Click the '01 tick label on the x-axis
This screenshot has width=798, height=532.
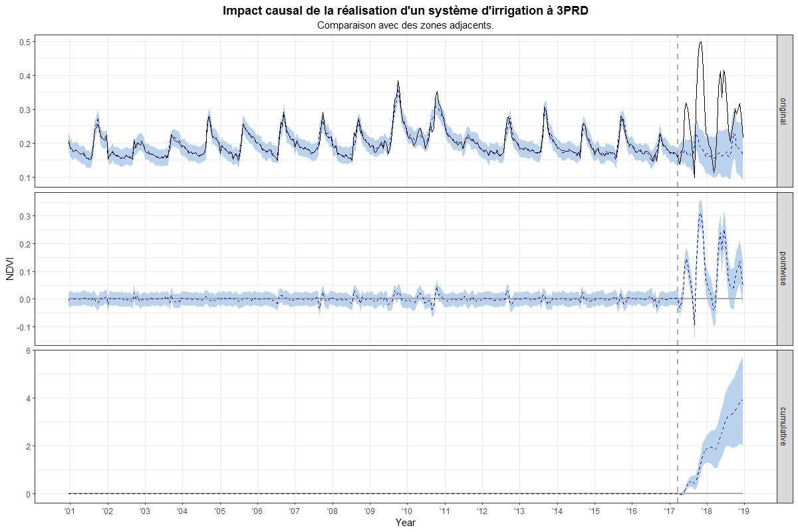pos(68,511)
